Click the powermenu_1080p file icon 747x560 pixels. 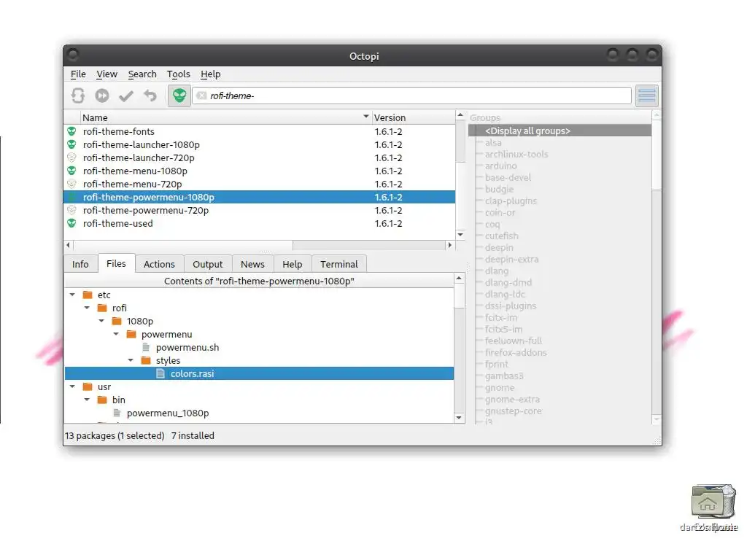pyautogui.click(x=117, y=413)
